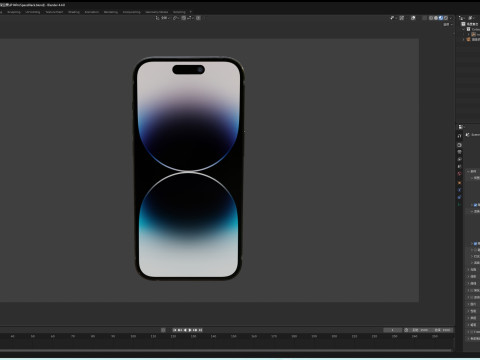Toggle proportional editing icon
Screen dimensions: 480x360
point(198,18)
